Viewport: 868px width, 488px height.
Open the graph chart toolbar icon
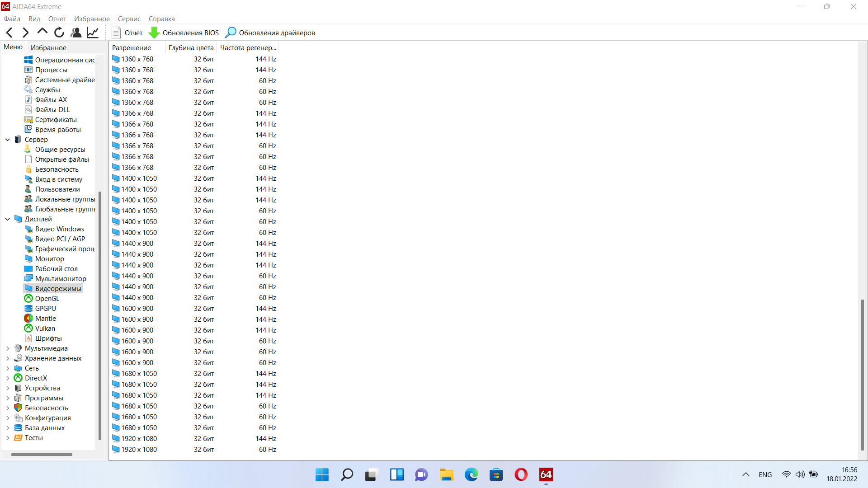93,33
